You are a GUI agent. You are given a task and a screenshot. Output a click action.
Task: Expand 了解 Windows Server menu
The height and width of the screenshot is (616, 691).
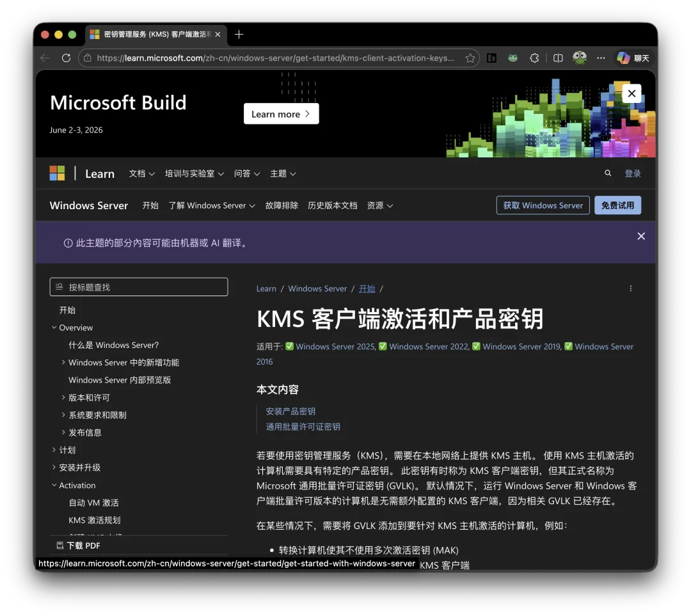(212, 205)
